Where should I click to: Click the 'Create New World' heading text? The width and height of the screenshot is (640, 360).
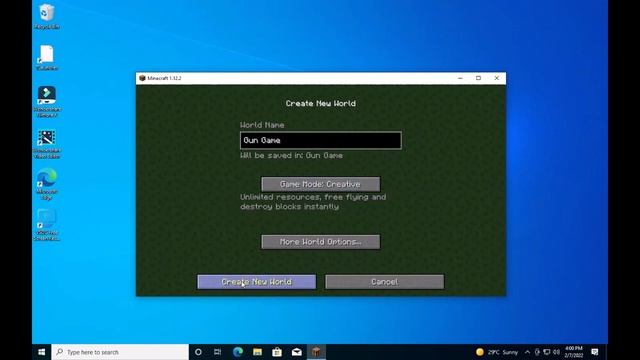320,103
